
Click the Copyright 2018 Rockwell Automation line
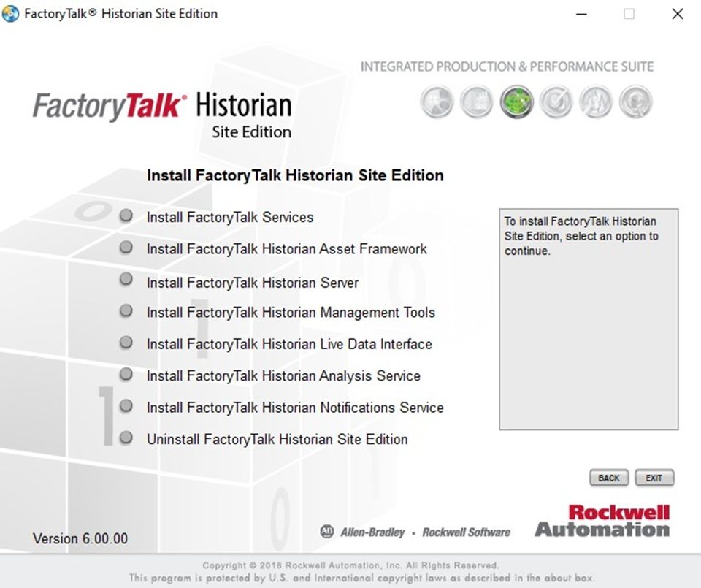[x=350, y=565]
